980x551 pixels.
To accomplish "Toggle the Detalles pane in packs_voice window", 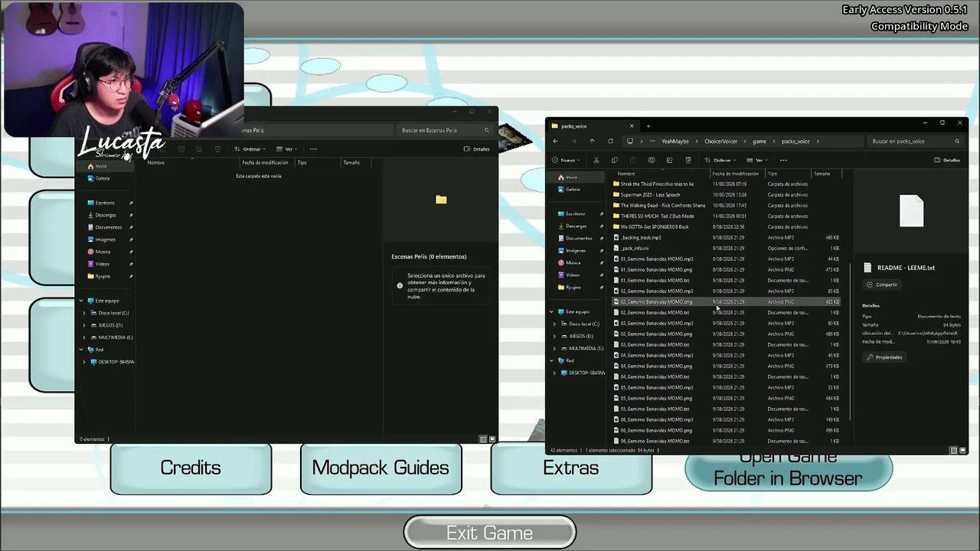I will (947, 160).
